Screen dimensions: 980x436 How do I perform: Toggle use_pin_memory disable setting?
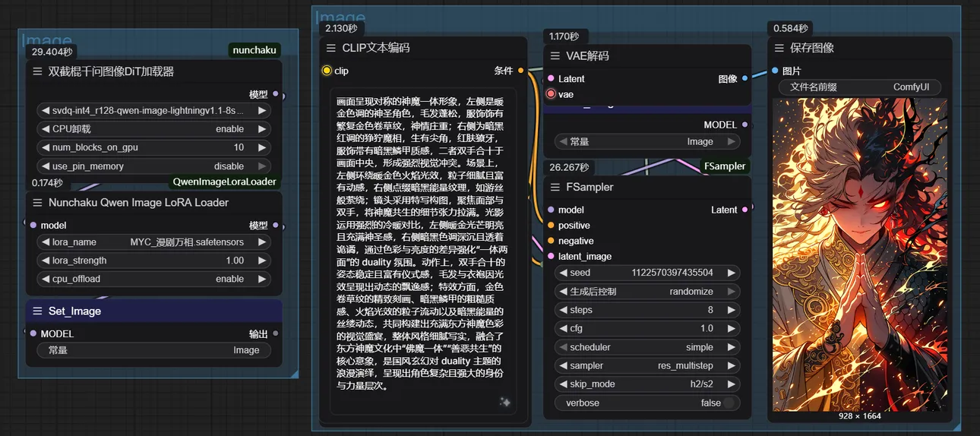coord(152,166)
